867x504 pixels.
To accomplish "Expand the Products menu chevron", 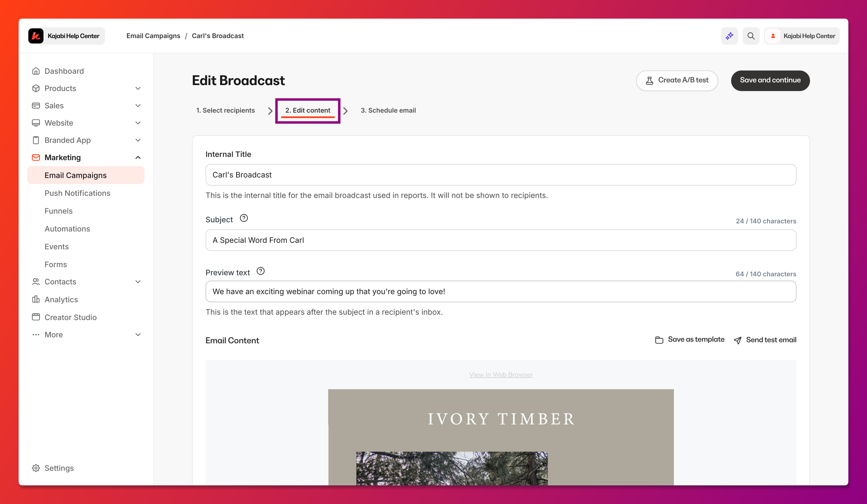I will point(138,88).
